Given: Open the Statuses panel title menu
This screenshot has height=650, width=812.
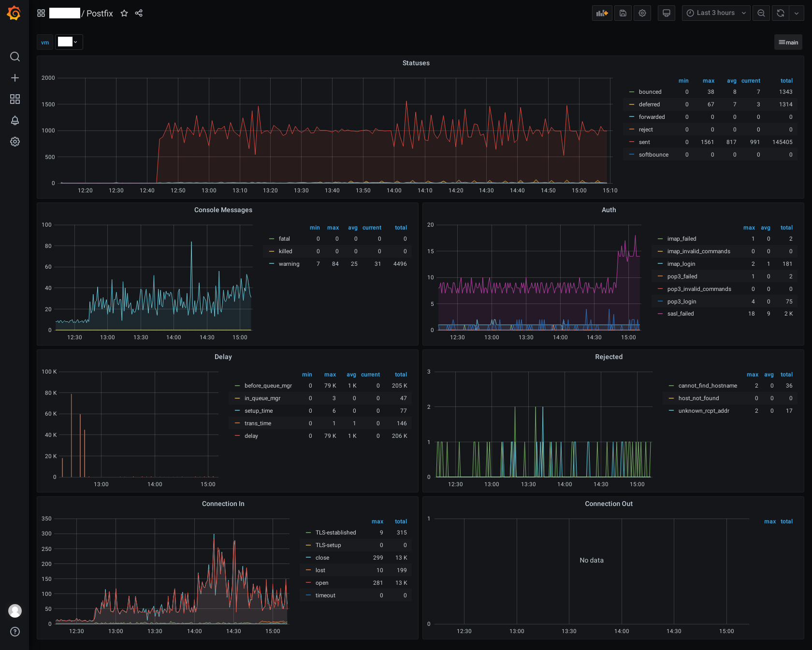Looking at the screenshot, I should pos(416,63).
